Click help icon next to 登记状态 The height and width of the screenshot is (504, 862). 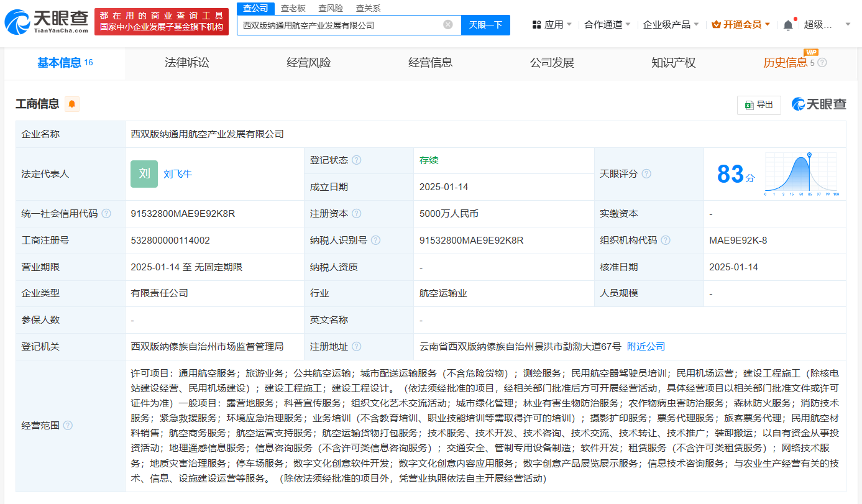click(356, 160)
